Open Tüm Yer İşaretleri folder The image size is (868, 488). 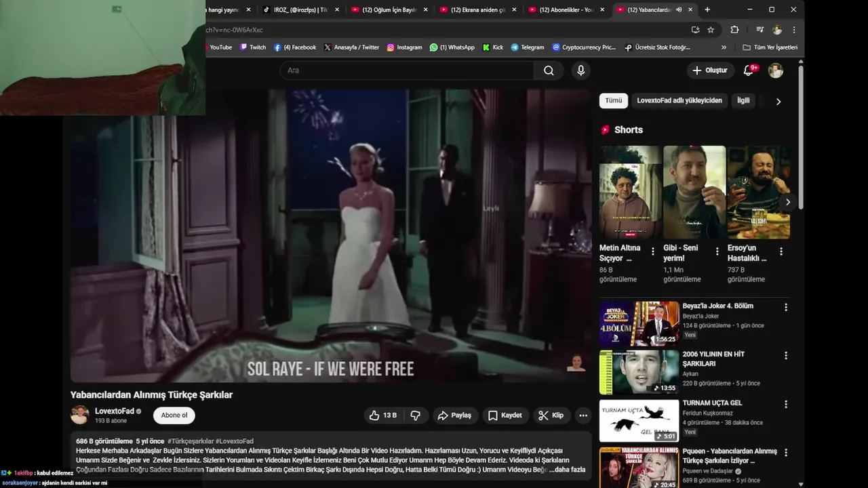click(x=770, y=47)
